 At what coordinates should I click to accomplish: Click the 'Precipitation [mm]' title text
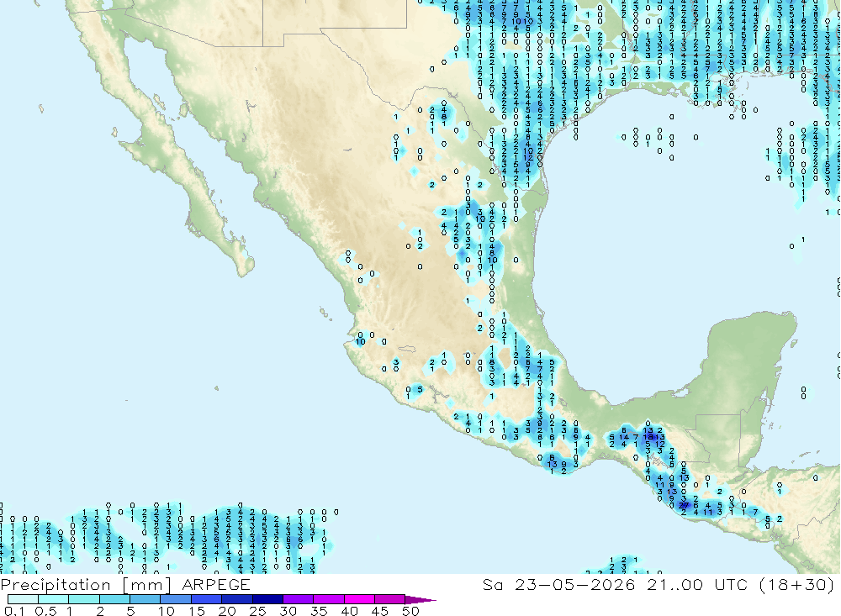point(86,585)
